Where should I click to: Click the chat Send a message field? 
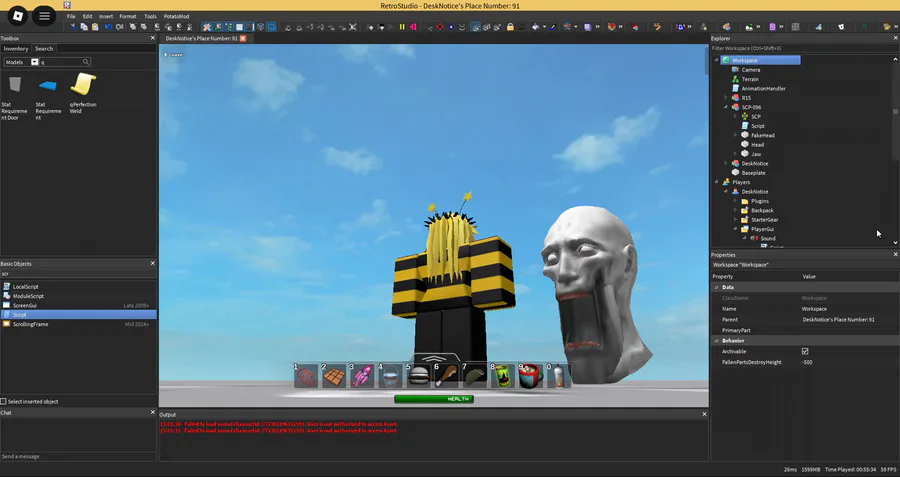tap(78, 456)
